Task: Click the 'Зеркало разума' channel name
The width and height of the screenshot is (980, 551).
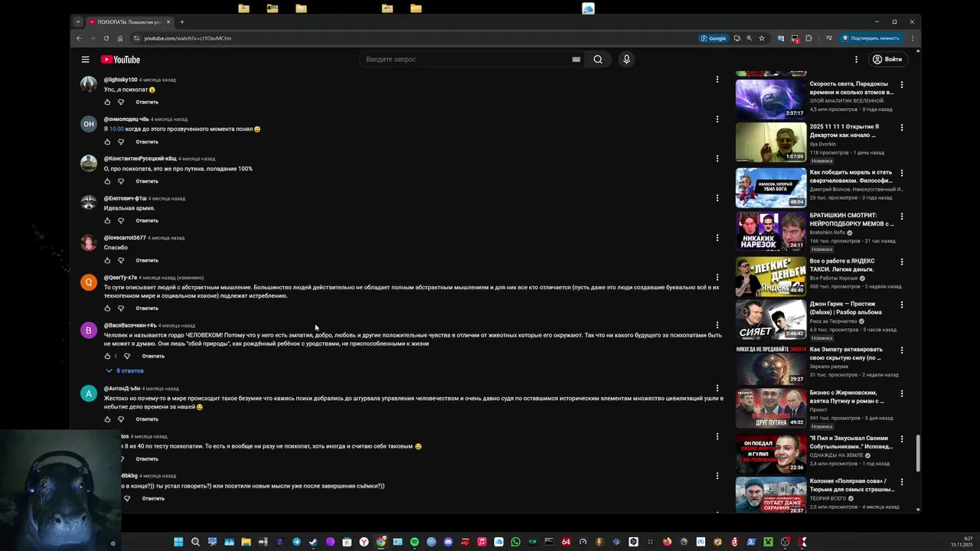Action: pos(828,366)
